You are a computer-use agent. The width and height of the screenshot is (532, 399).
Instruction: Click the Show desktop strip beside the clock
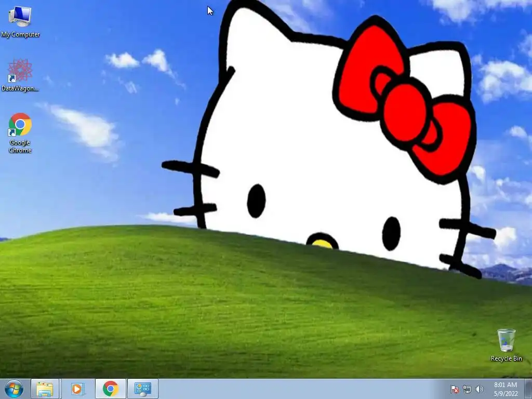coord(528,389)
